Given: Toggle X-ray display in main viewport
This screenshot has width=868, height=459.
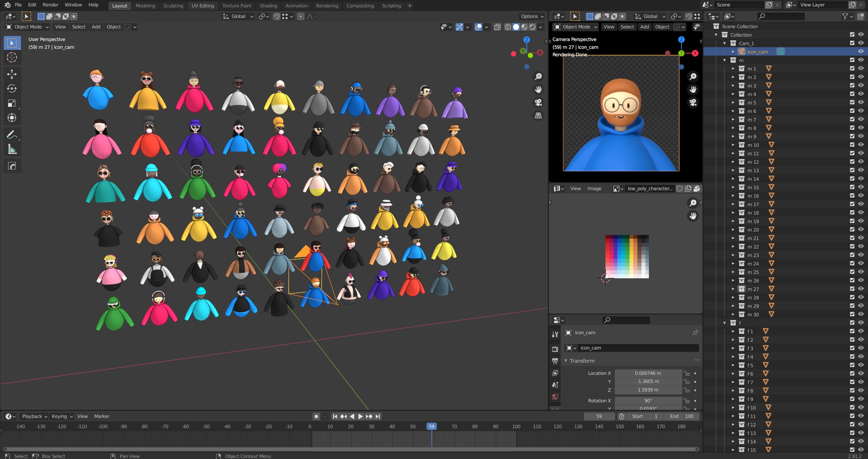Looking at the screenshot, I should [x=497, y=27].
